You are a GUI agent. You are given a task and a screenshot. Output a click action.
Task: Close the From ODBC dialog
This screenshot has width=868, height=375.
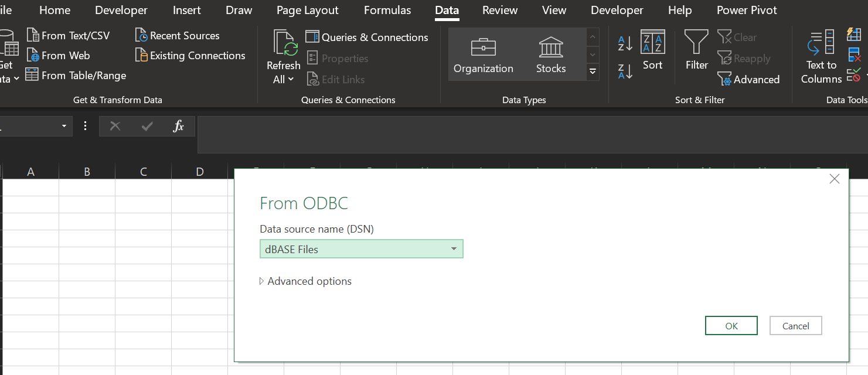pyautogui.click(x=835, y=179)
